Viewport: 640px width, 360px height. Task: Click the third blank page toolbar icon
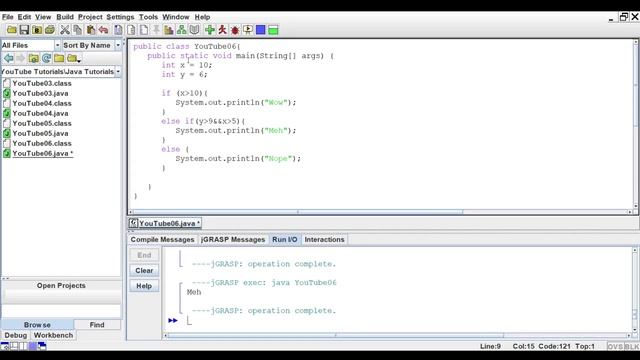[x=144, y=30]
